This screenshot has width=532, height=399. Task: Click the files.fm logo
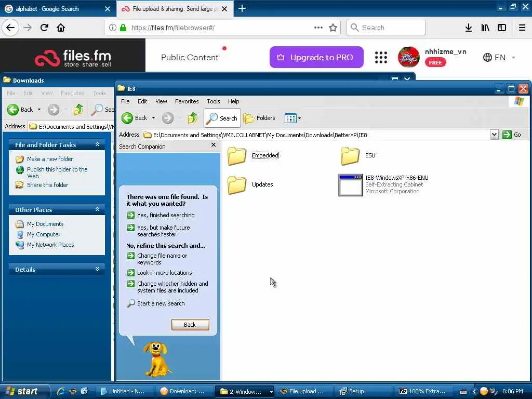[x=73, y=57]
